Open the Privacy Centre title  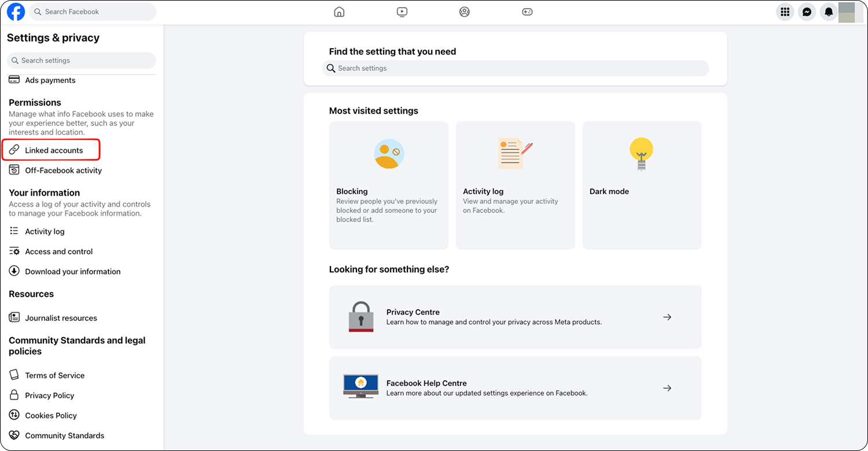pyautogui.click(x=413, y=312)
